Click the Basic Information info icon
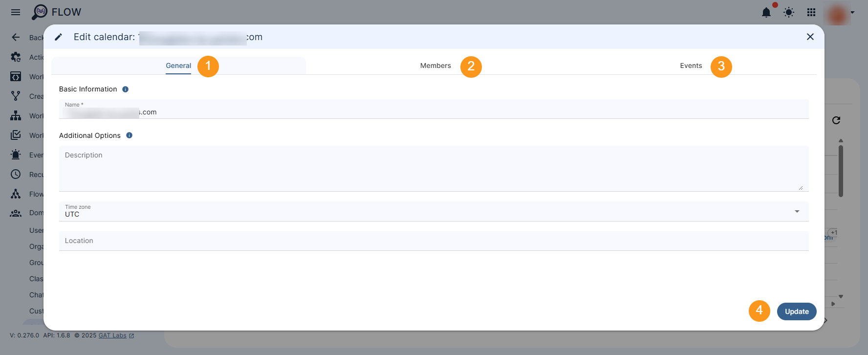 [x=125, y=89]
